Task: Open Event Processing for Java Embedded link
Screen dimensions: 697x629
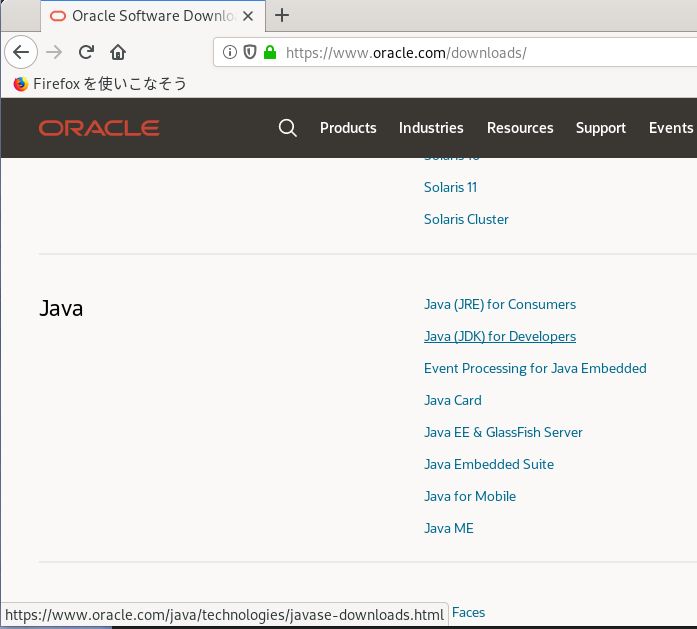Action: pyautogui.click(x=535, y=369)
